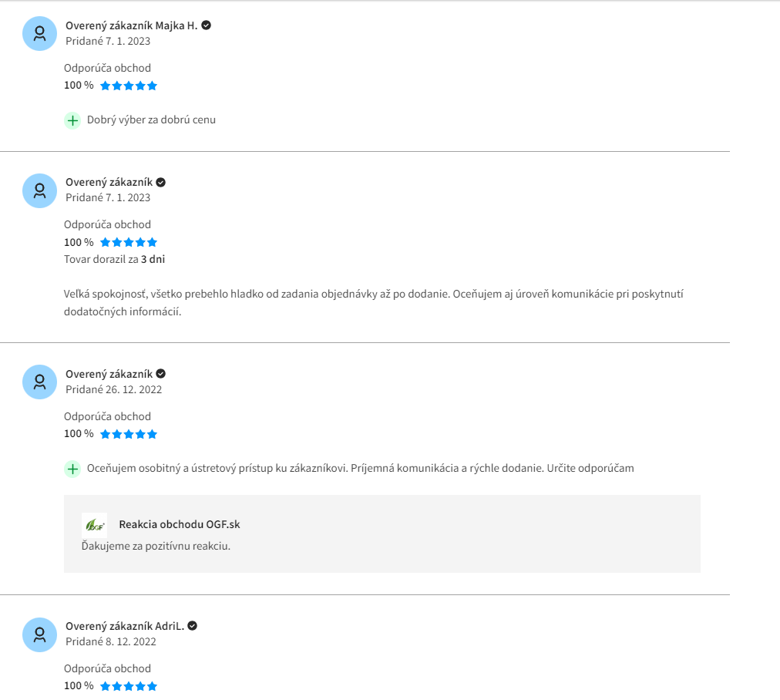Click the avatar of the 26. 12. 2022 reviewer
780x700 pixels.
[x=39, y=382]
